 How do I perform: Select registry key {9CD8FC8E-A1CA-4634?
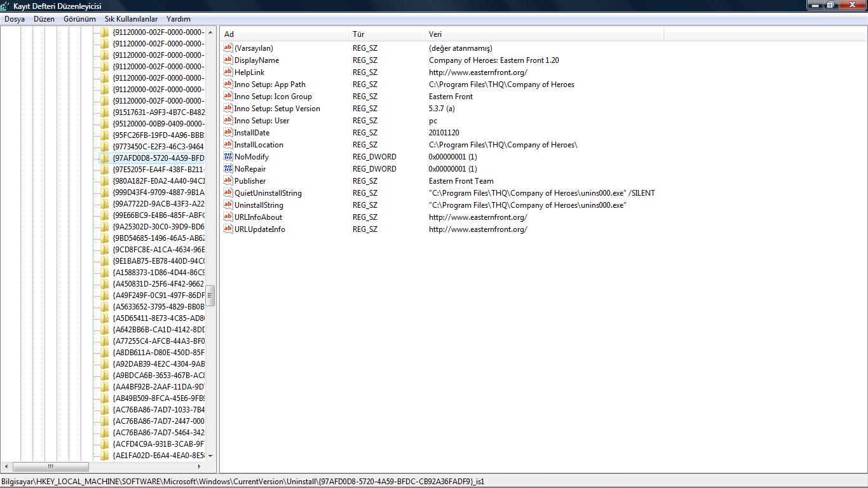[x=158, y=249]
